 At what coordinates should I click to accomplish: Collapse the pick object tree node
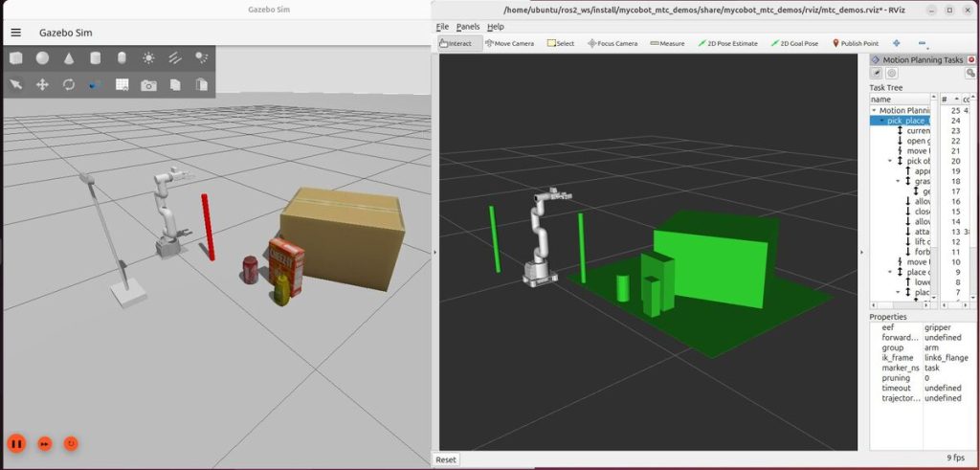pyautogui.click(x=889, y=161)
